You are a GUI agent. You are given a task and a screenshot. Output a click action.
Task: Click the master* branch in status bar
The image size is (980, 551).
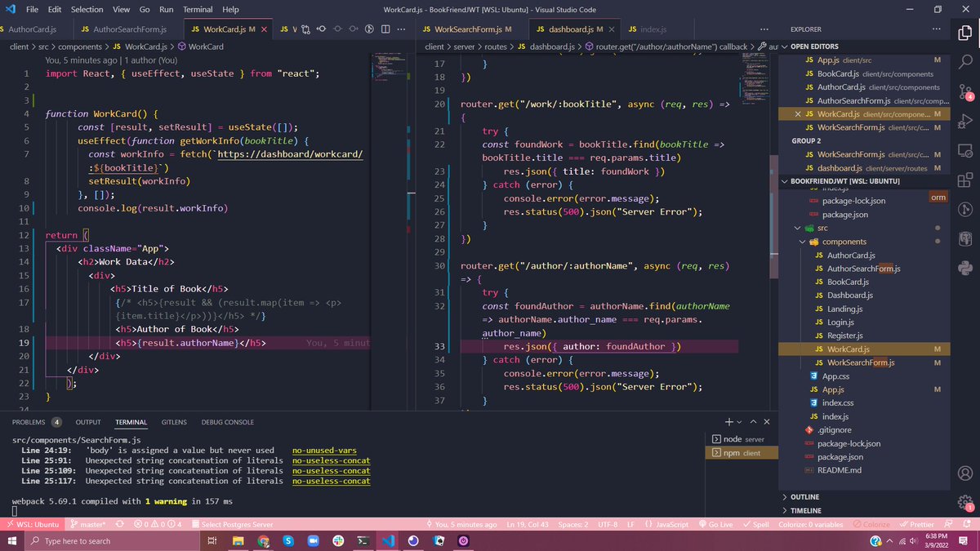click(90, 524)
